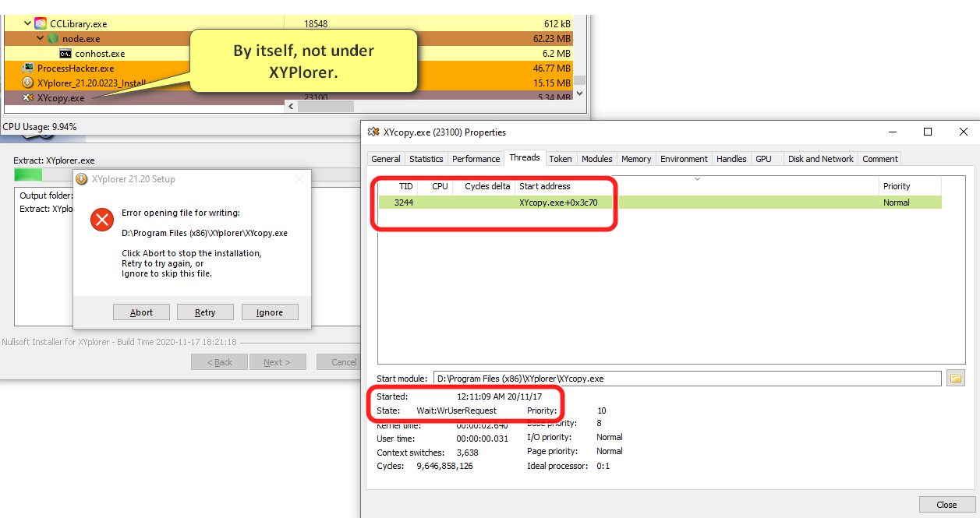Click the ProcessHacker.exe process icon

(x=28, y=69)
